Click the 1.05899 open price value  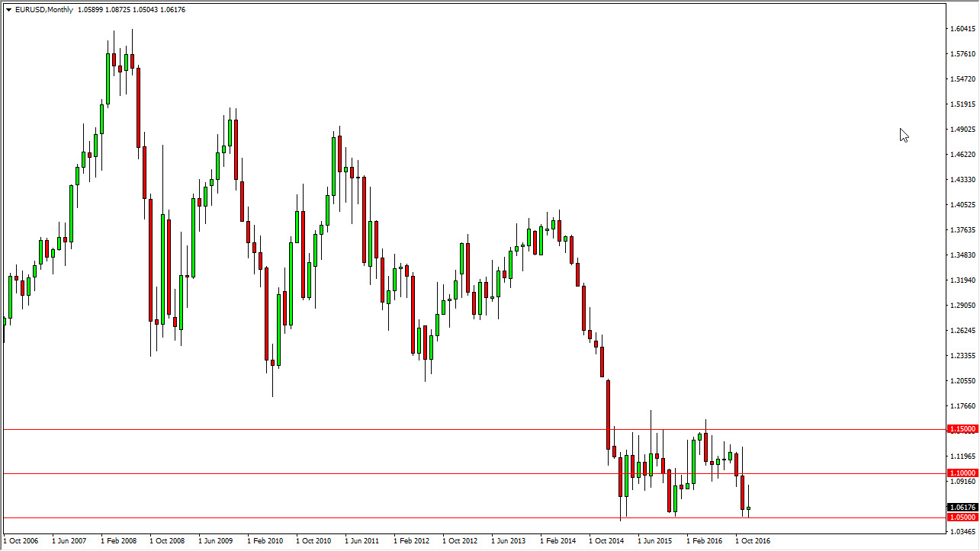click(91, 10)
